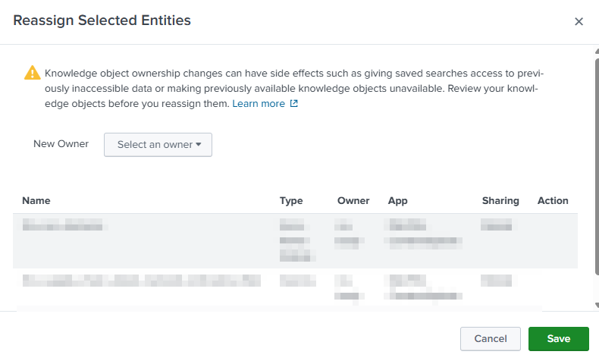Image resolution: width=599 pixels, height=364 pixels.
Task: Click the App column header
Action: [x=398, y=201]
